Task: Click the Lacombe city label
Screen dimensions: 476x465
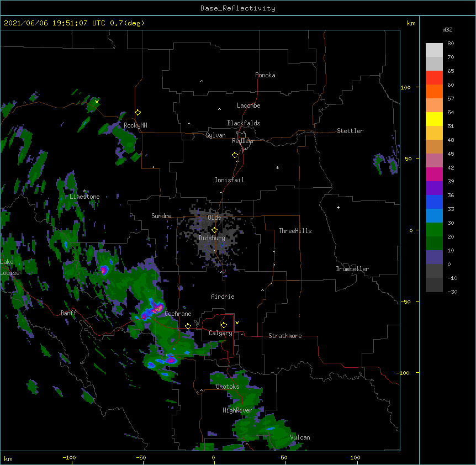Action: coord(248,105)
